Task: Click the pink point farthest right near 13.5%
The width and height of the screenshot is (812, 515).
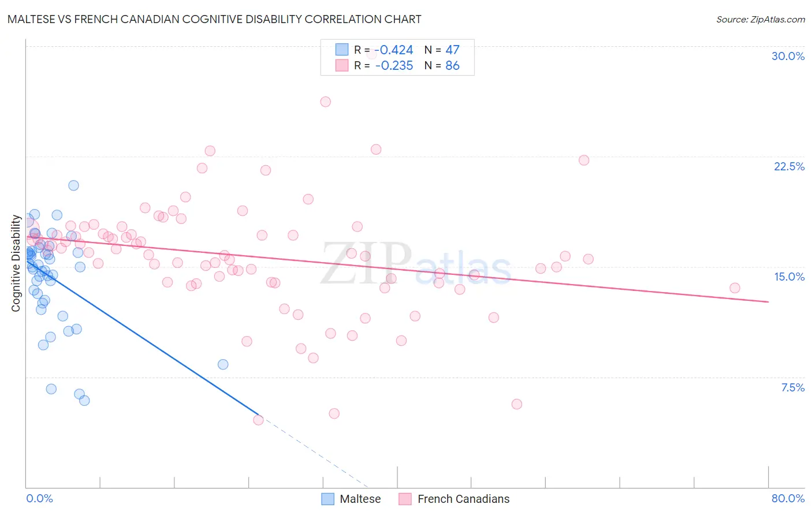Action: click(735, 288)
